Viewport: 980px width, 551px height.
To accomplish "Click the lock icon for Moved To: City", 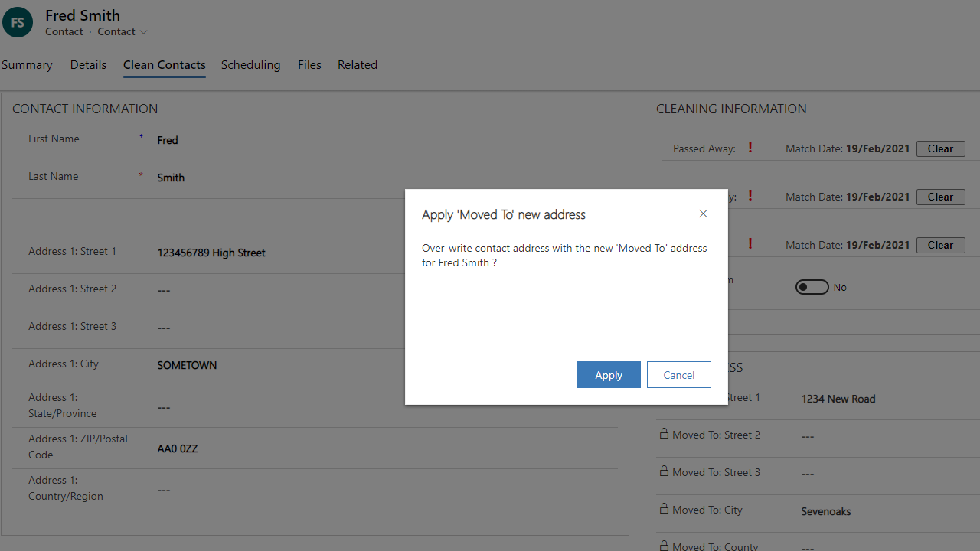I will coord(664,509).
